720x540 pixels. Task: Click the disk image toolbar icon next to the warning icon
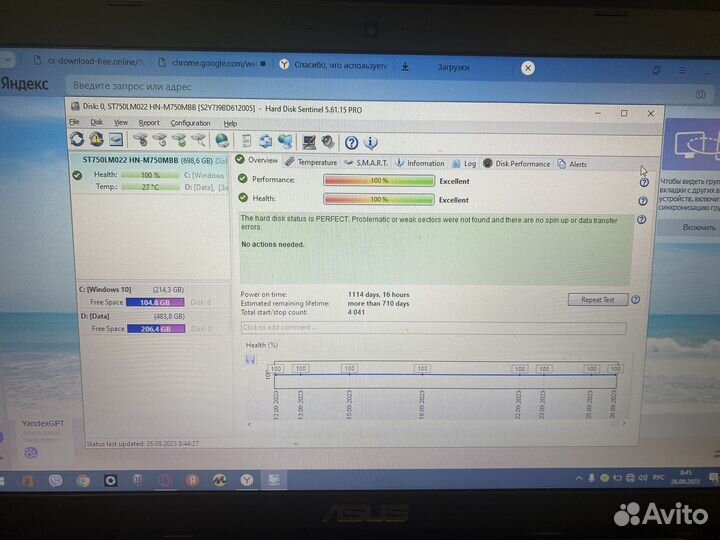coord(116,139)
